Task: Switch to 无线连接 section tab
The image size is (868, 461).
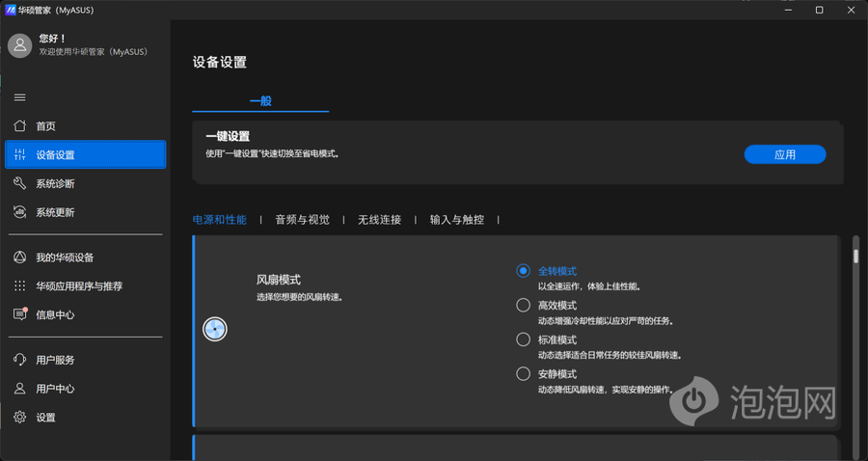Action: pyautogui.click(x=379, y=220)
